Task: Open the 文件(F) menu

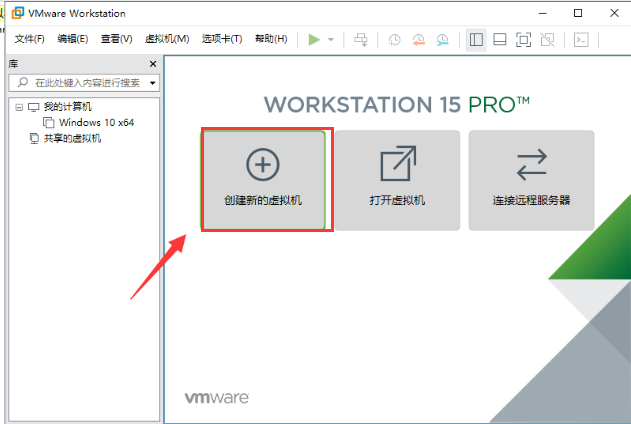Action: [29, 39]
